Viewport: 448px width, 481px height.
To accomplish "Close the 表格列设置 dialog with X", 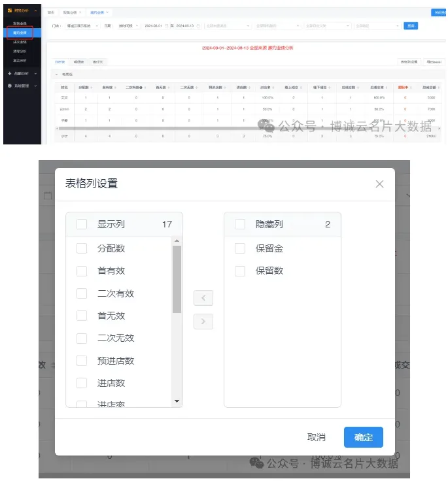I will (x=379, y=184).
